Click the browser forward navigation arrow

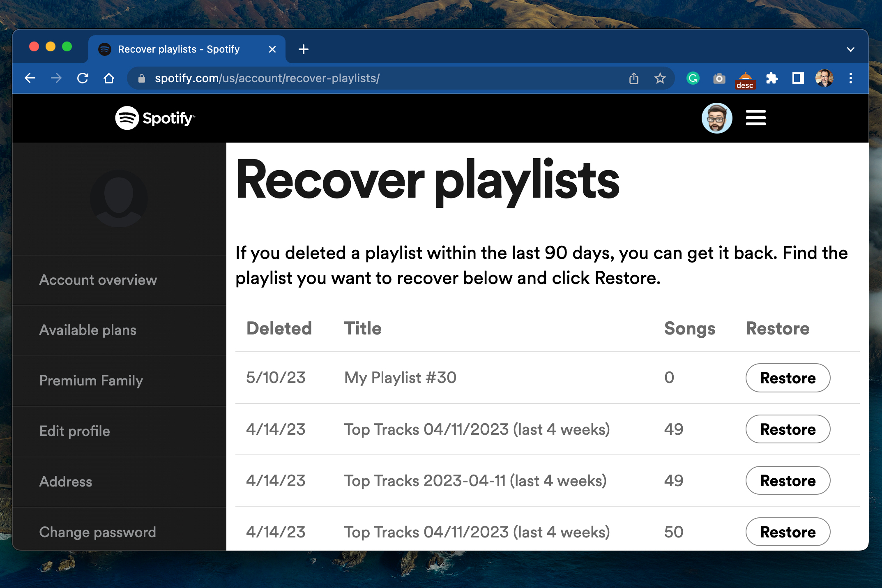(56, 78)
